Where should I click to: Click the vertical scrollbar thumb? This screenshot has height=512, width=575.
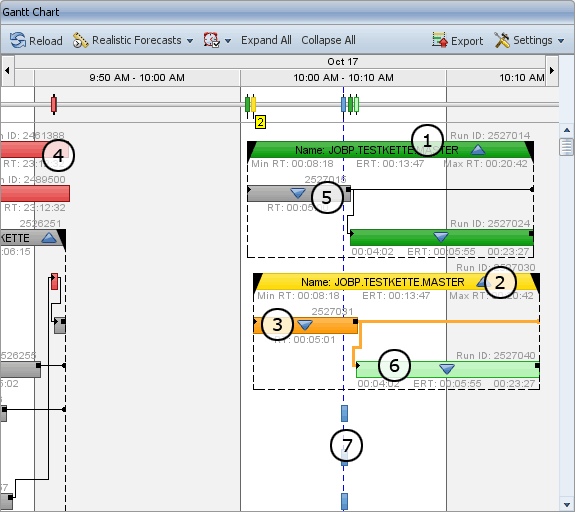567,147
